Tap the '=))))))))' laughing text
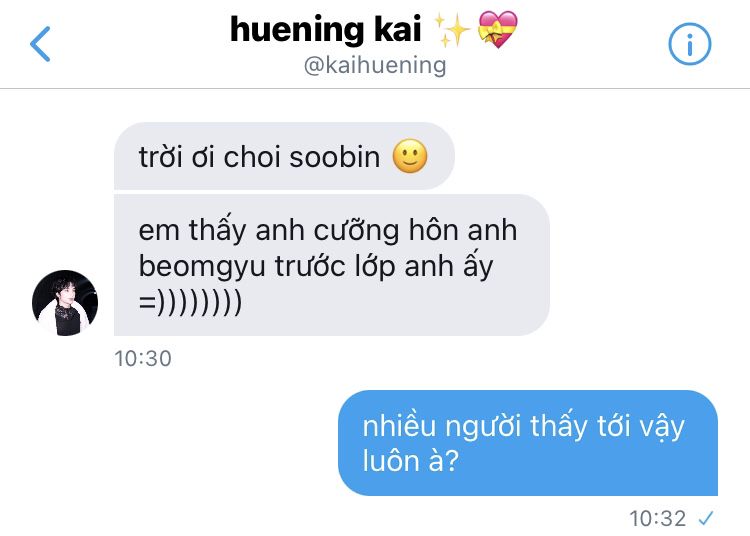 click(190, 302)
